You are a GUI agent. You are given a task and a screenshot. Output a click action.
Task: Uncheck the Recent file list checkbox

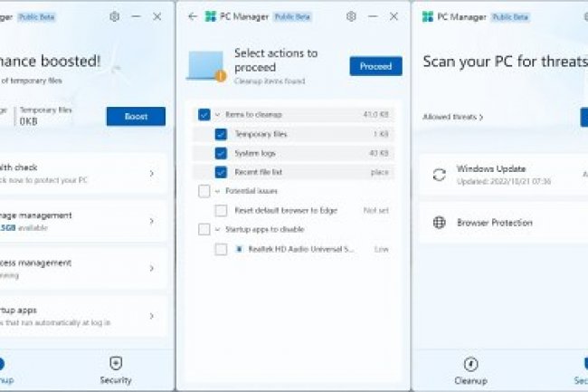tap(221, 172)
